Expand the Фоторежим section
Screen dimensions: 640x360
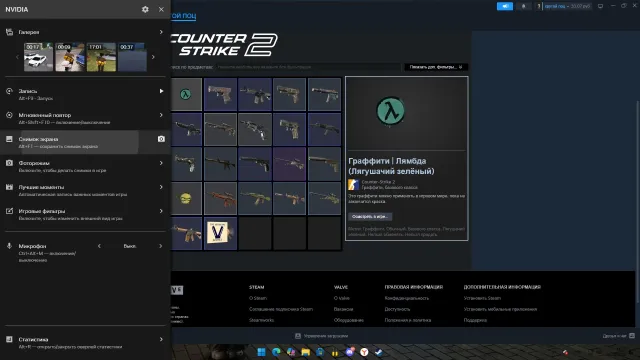click(x=161, y=163)
